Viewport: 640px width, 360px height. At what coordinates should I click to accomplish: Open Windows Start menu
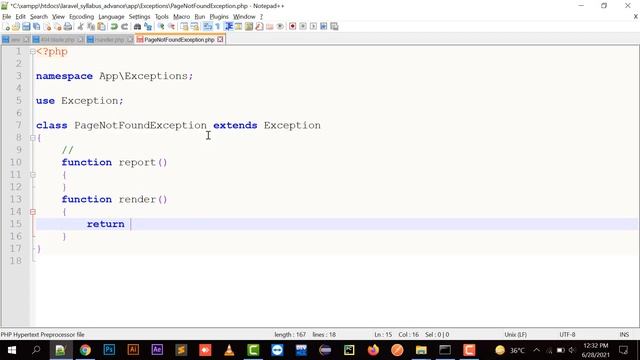coord(12,350)
